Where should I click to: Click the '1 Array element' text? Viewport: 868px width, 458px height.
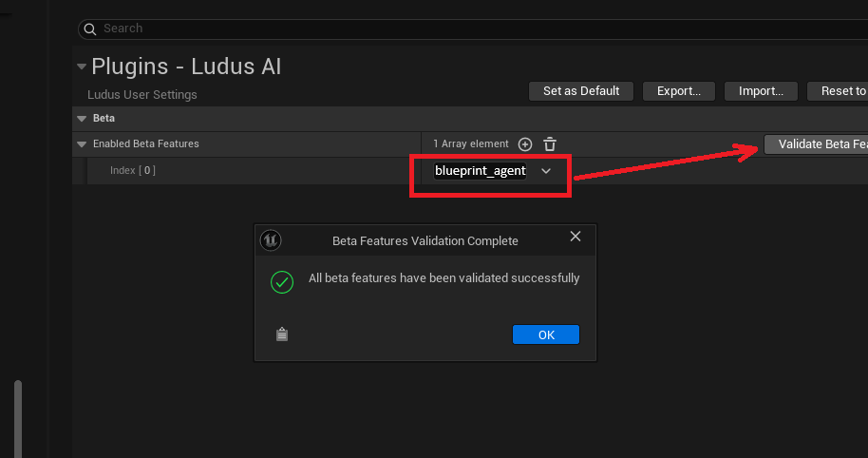pos(470,144)
